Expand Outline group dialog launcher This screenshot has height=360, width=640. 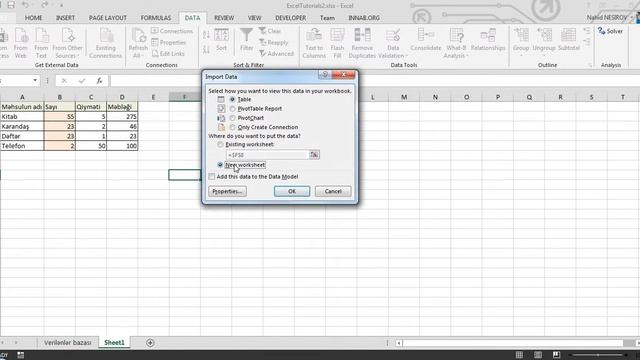(590, 65)
